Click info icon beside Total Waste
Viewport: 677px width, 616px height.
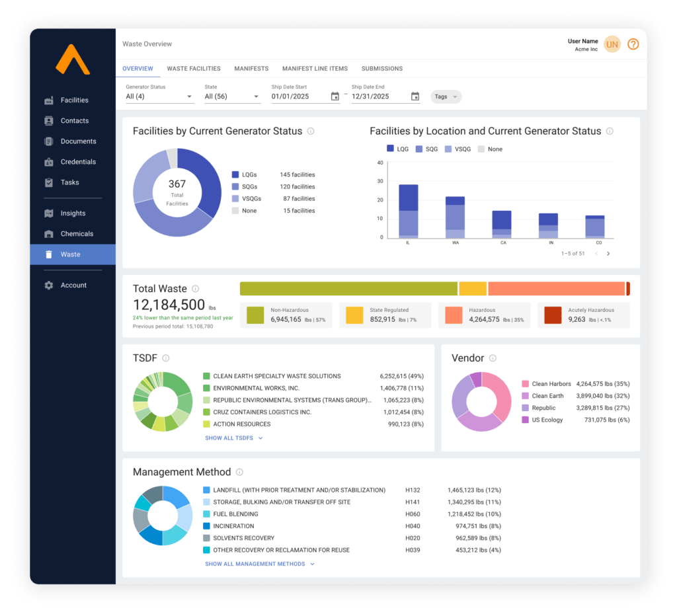(x=195, y=289)
